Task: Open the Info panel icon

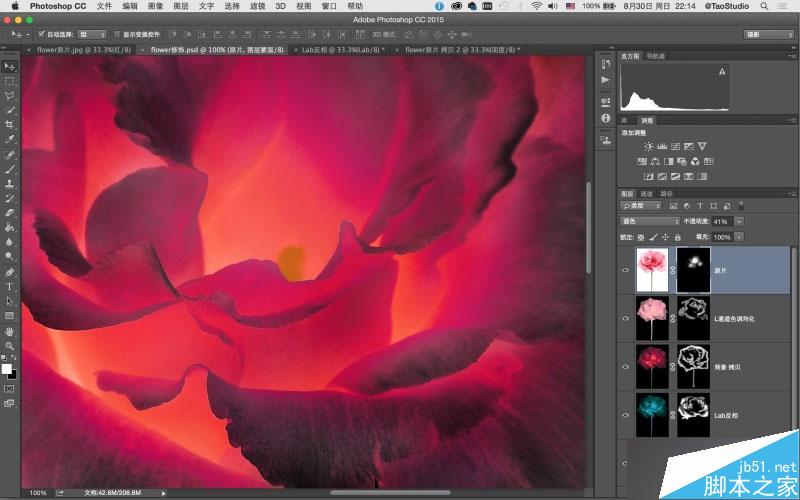Action: coord(606,118)
